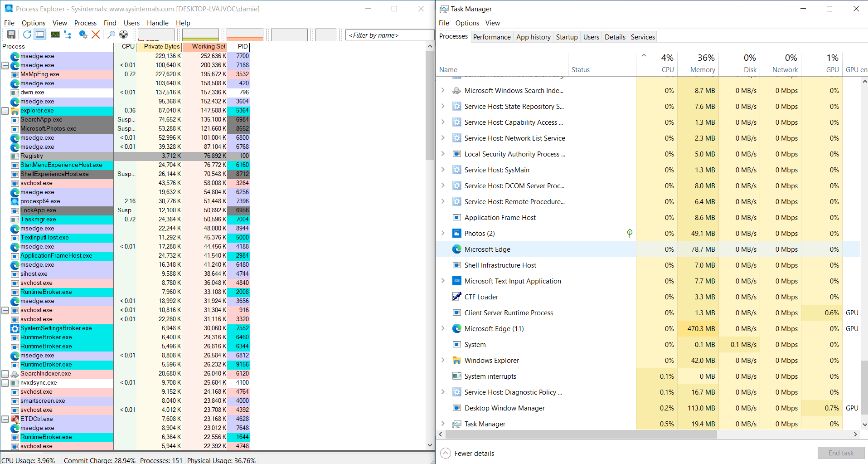Sort by Working Set column
This screenshot has height=464, width=868.
tap(205, 46)
